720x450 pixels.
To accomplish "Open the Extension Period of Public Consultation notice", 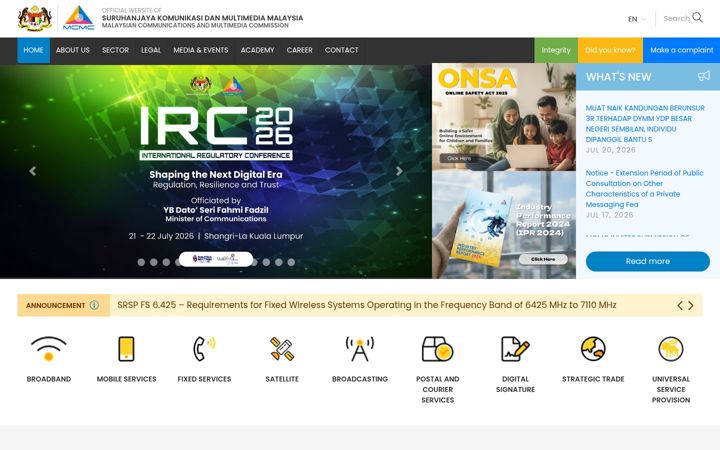I will (644, 189).
